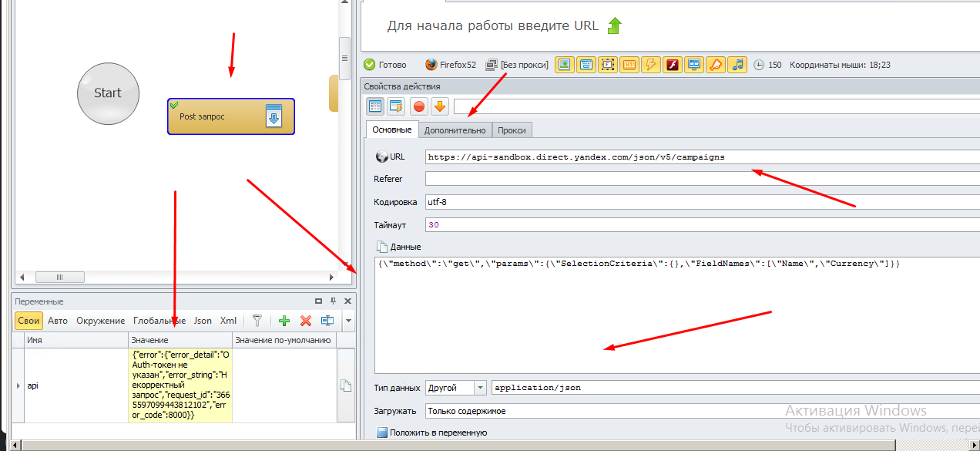Click the URL input field
Viewport: 980px width, 451px height.
(x=693, y=157)
